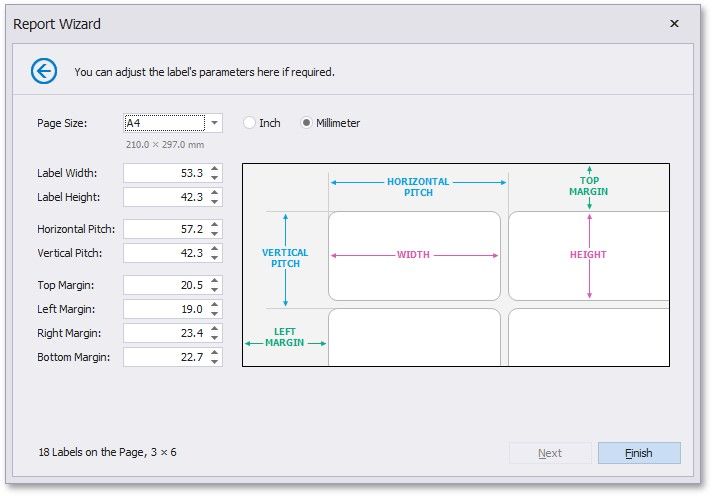
Task: Click the Finish button
Action: (639, 453)
